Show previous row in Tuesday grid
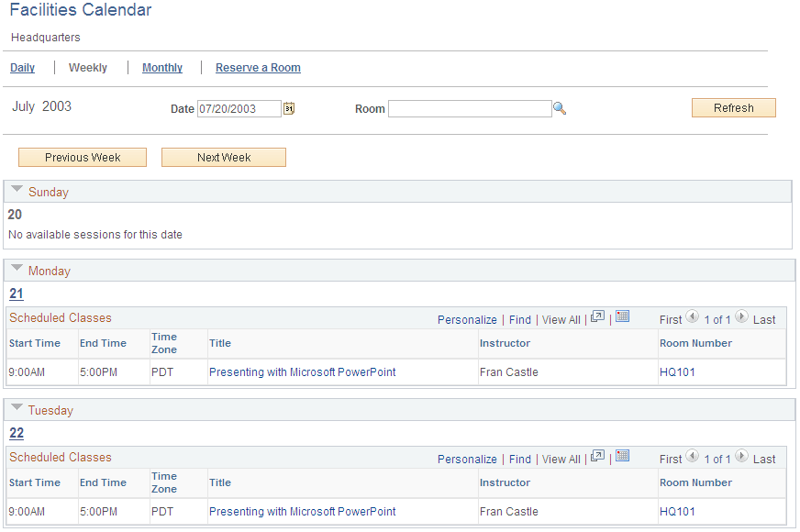The image size is (800, 532). tap(693, 456)
